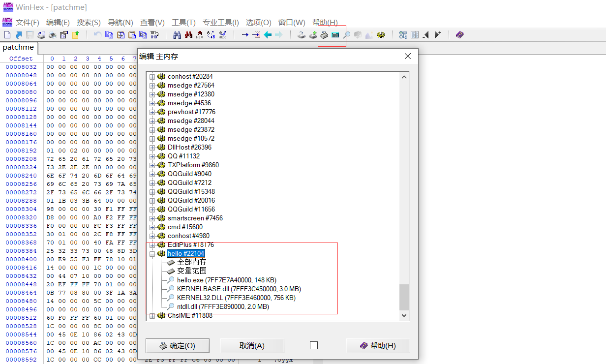Collapse the hello #22104 process node
This screenshot has width=606, height=364.
pyautogui.click(x=152, y=254)
